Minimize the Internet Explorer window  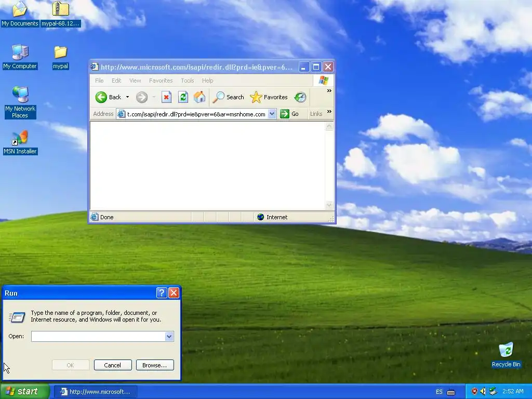303,67
